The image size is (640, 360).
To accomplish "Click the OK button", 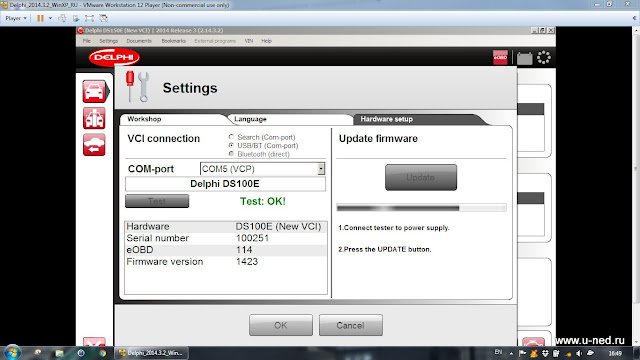I will [281, 325].
